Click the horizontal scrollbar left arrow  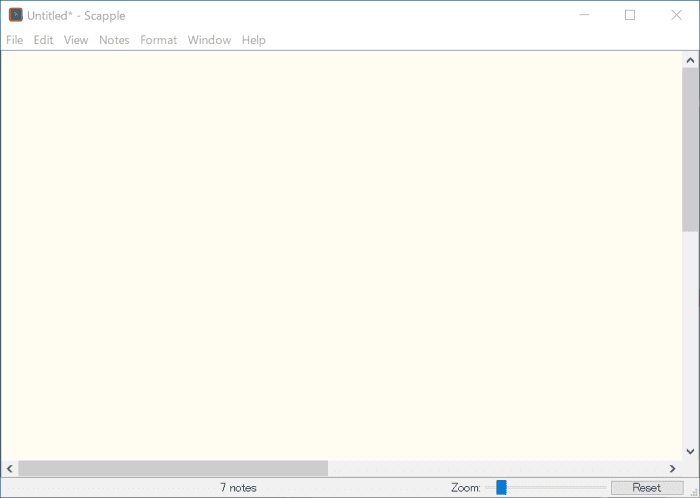tap(9, 468)
